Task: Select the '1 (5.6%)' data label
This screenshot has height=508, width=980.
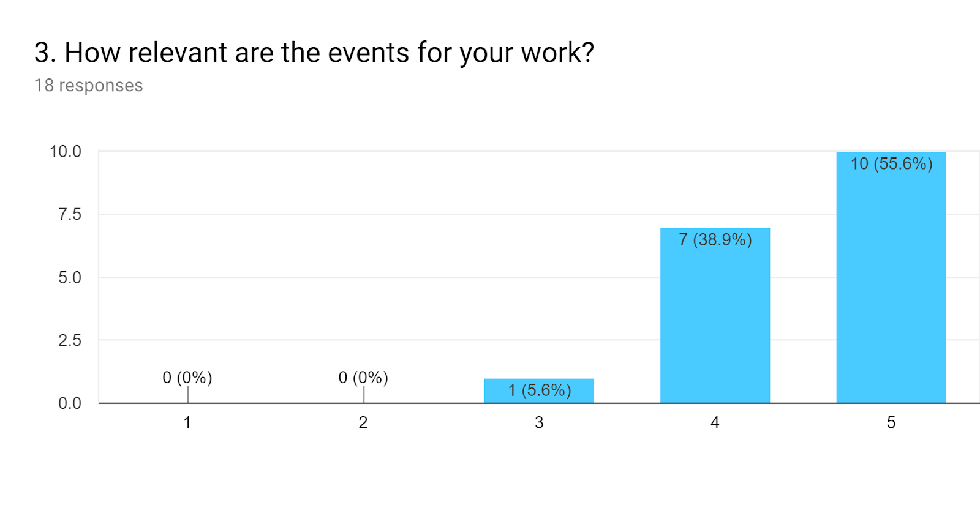Action: (539, 390)
